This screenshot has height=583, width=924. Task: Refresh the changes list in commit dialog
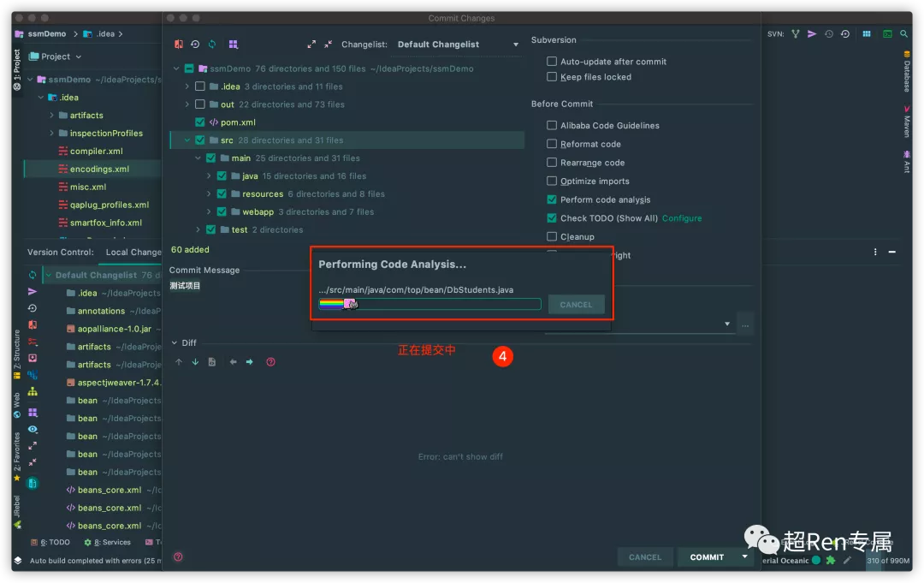[x=212, y=45]
